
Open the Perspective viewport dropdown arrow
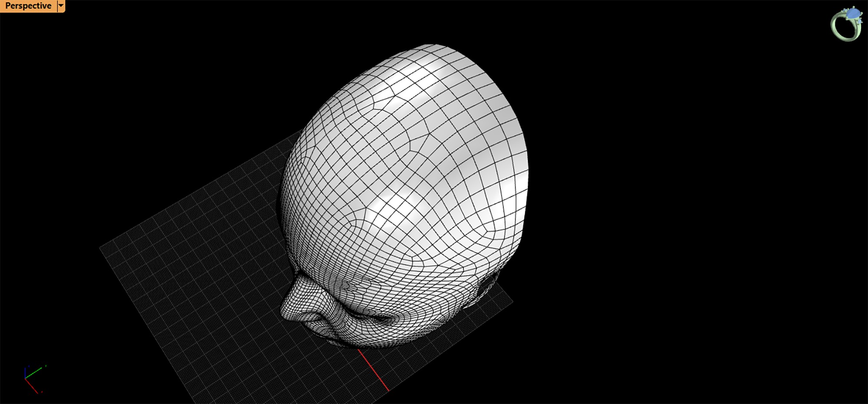tap(61, 6)
